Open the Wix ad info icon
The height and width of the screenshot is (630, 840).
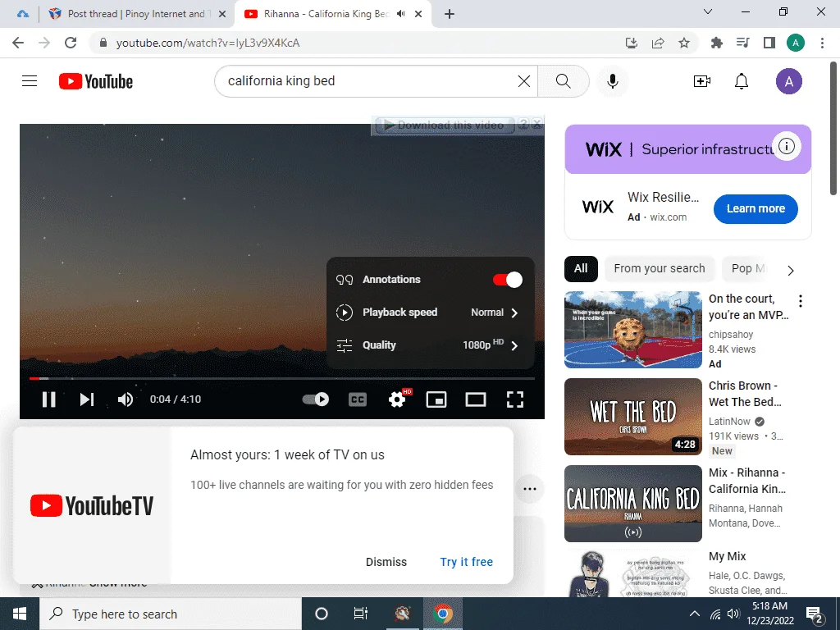(x=787, y=146)
